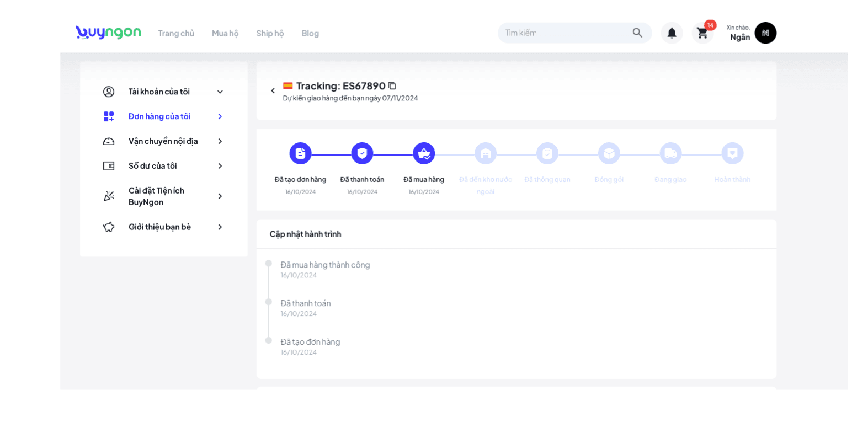Screen dimensions: 868x428
Task: Expand Vận chuyển nội địa arrow
Action: (x=220, y=141)
